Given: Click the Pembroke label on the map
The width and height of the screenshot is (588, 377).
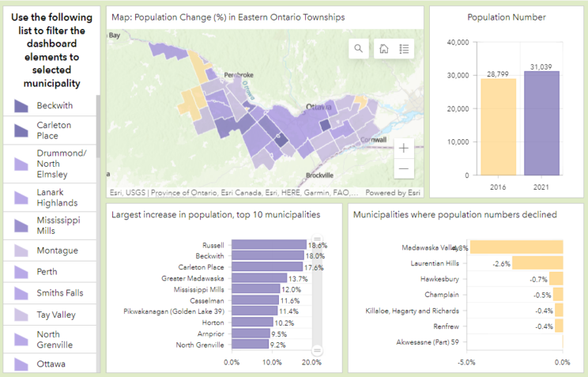Looking at the screenshot, I should pyautogui.click(x=239, y=75).
